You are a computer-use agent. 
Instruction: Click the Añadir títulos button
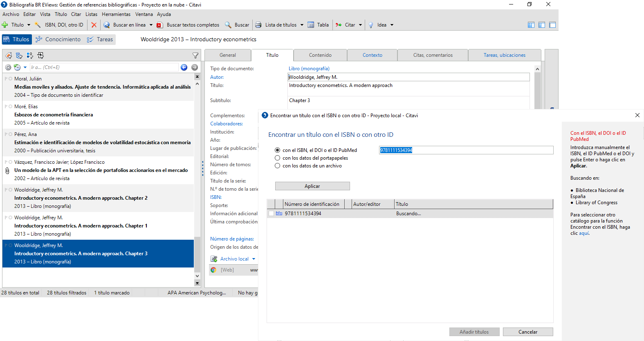(x=474, y=332)
